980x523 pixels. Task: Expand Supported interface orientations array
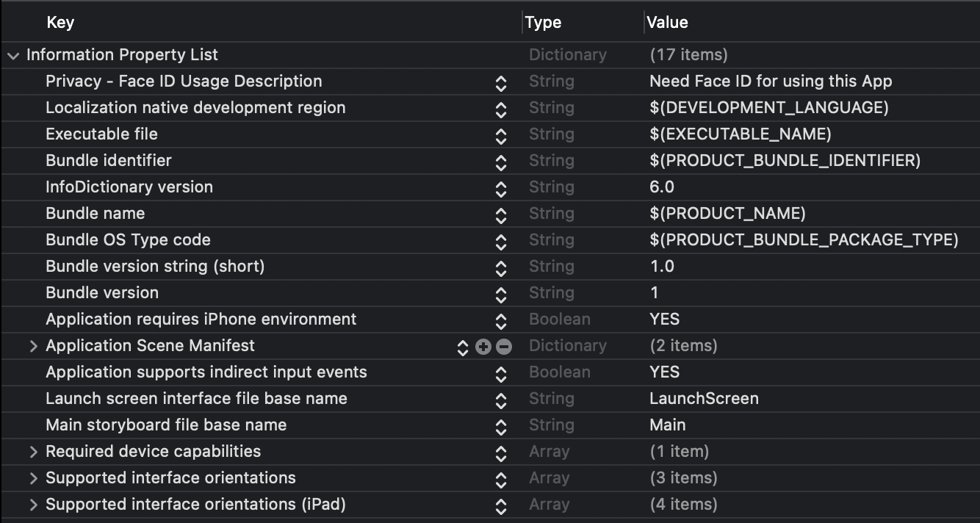33,479
